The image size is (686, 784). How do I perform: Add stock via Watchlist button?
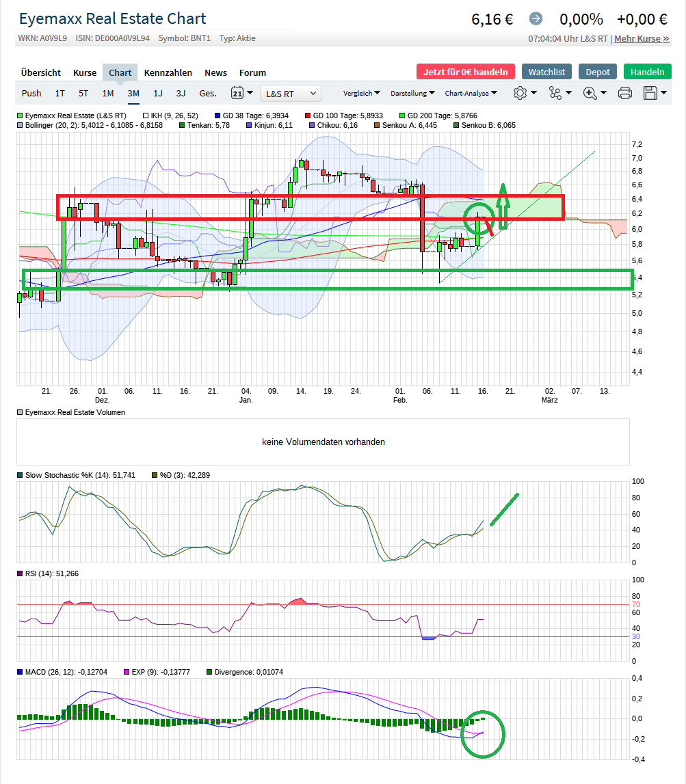546,72
